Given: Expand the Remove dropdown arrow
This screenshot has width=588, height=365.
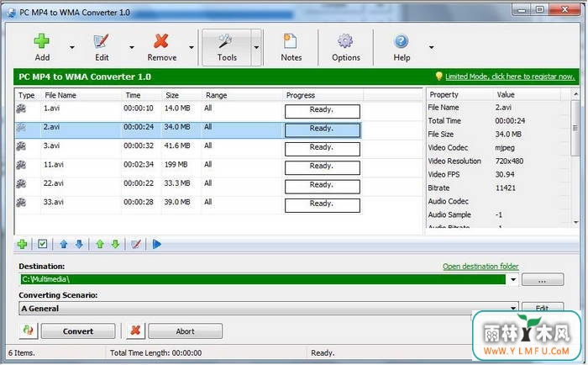Looking at the screenshot, I should click(x=192, y=48).
